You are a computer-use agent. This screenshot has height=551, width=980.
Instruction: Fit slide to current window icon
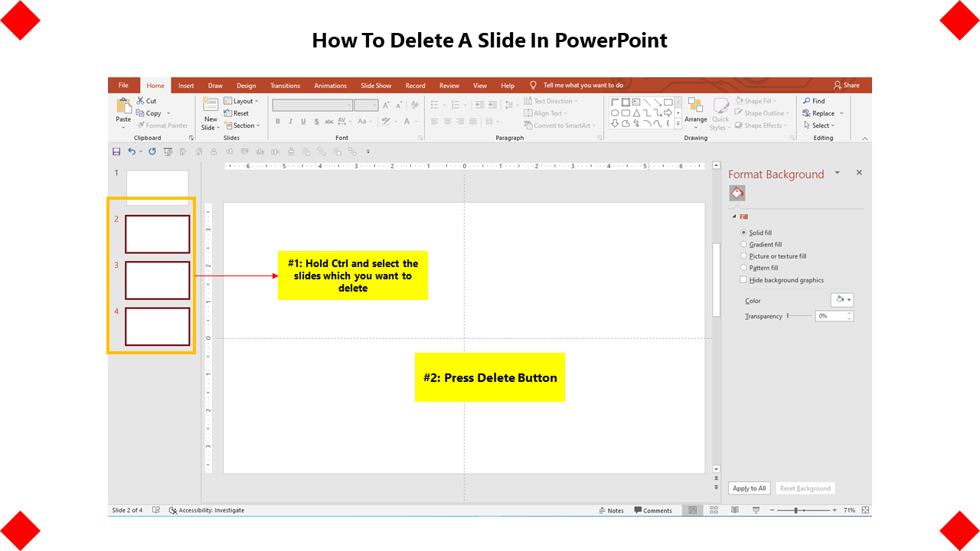pos(865,510)
